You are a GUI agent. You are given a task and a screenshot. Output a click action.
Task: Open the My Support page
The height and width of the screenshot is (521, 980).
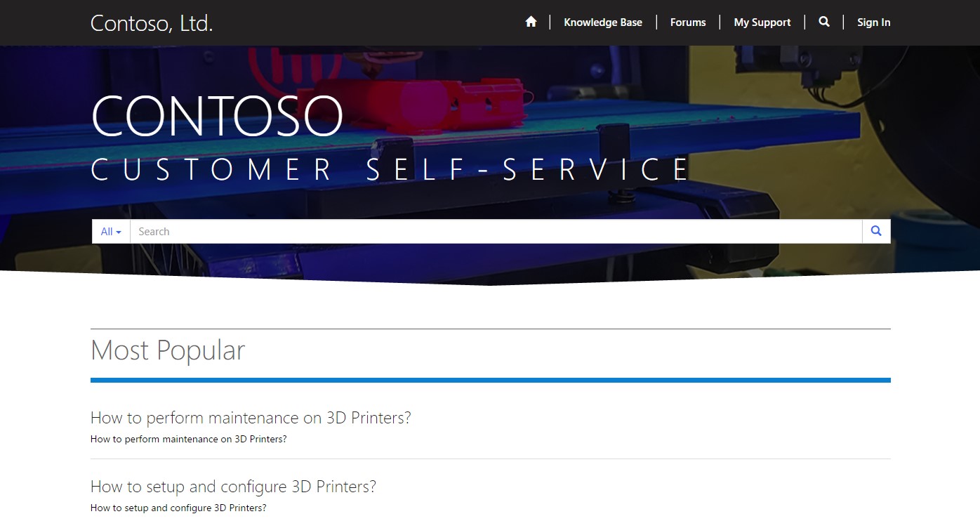coord(762,22)
